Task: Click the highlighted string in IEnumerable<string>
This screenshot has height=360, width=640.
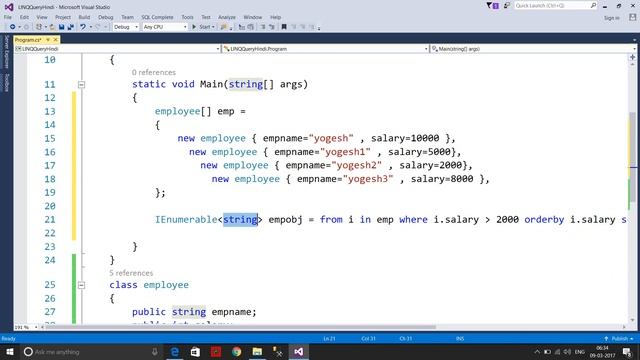Action: (240, 220)
